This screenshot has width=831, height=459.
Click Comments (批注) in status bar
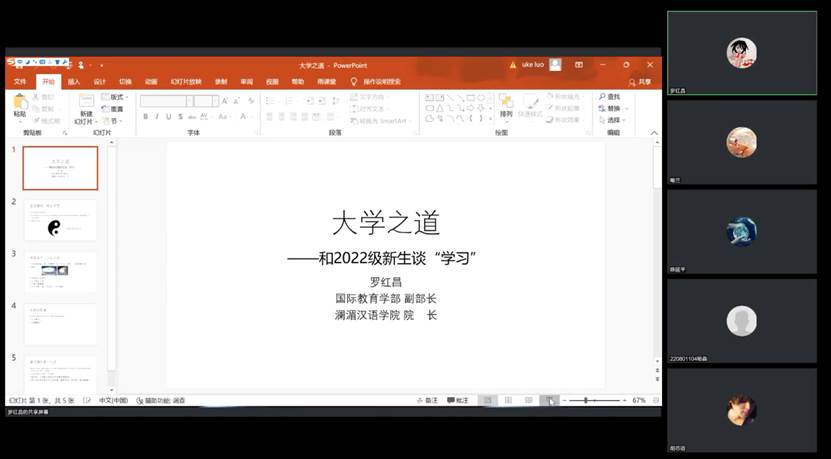[458, 400]
